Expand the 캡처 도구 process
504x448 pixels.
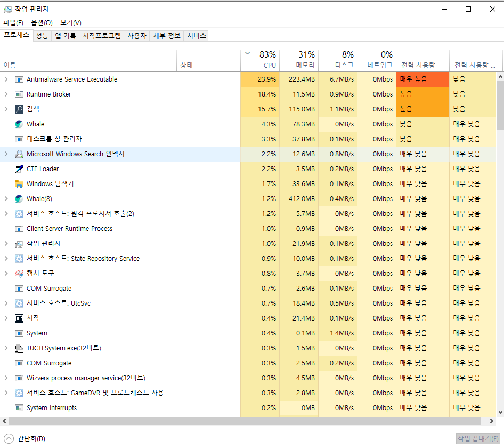pyautogui.click(x=6, y=274)
